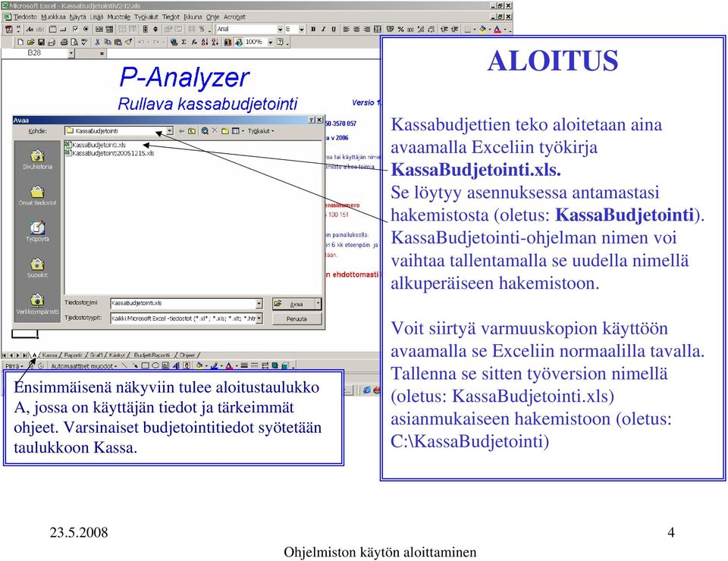Screen dimensions: 728x561
Task: Expand the font size dropdown
Action: click(301, 30)
